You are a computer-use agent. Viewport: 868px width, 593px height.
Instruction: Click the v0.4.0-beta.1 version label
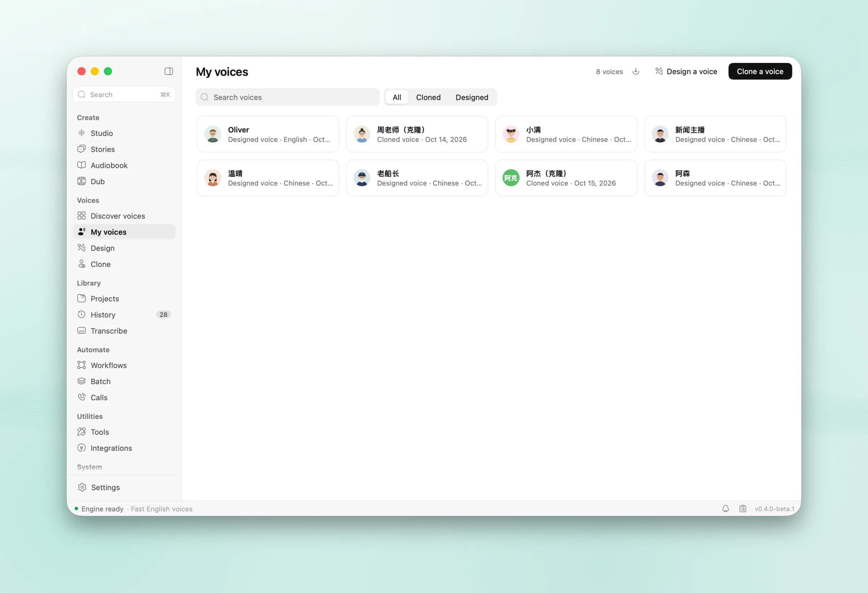pyautogui.click(x=774, y=509)
